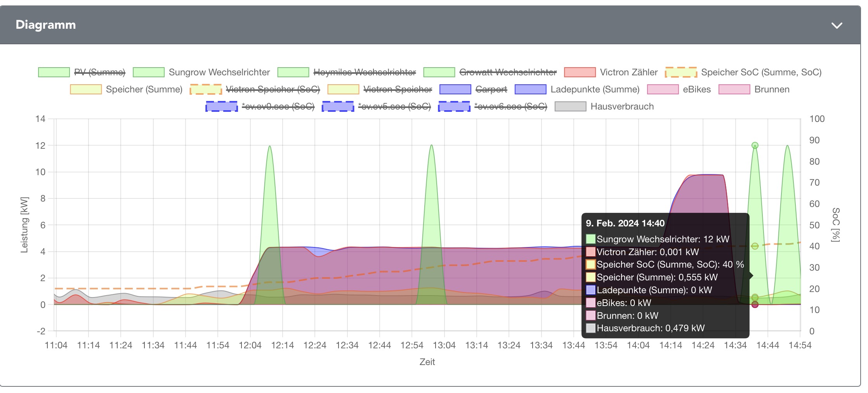Enable the ev.ev6.soc (SoC) dataset
The width and height of the screenshot is (868, 393).
tap(510, 107)
